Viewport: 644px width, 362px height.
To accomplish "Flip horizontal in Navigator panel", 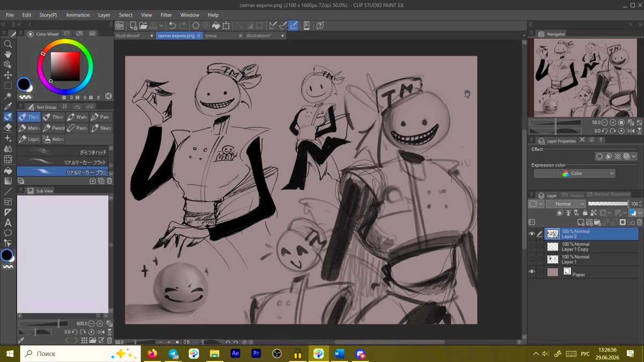I will pos(632,131).
